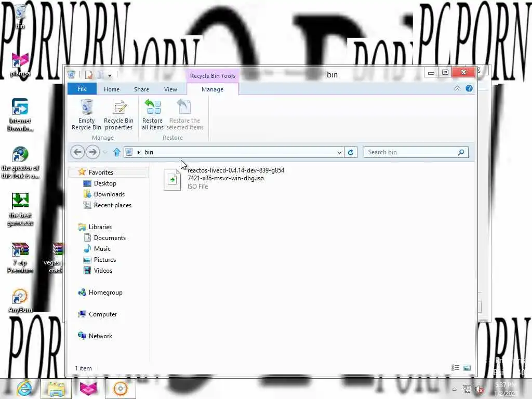Go back with the Back arrow
The width and height of the screenshot is (532, 399).
click(77, 152)
